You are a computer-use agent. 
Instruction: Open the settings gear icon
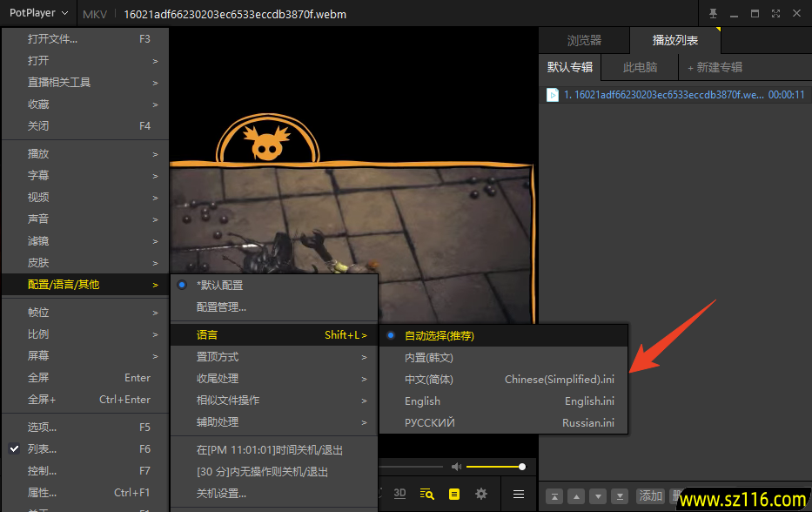pos(481,494)
